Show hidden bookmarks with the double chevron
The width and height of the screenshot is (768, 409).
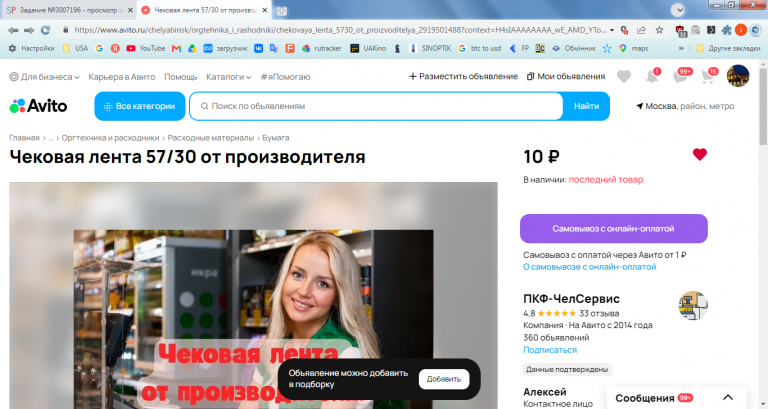click(681, 48)
